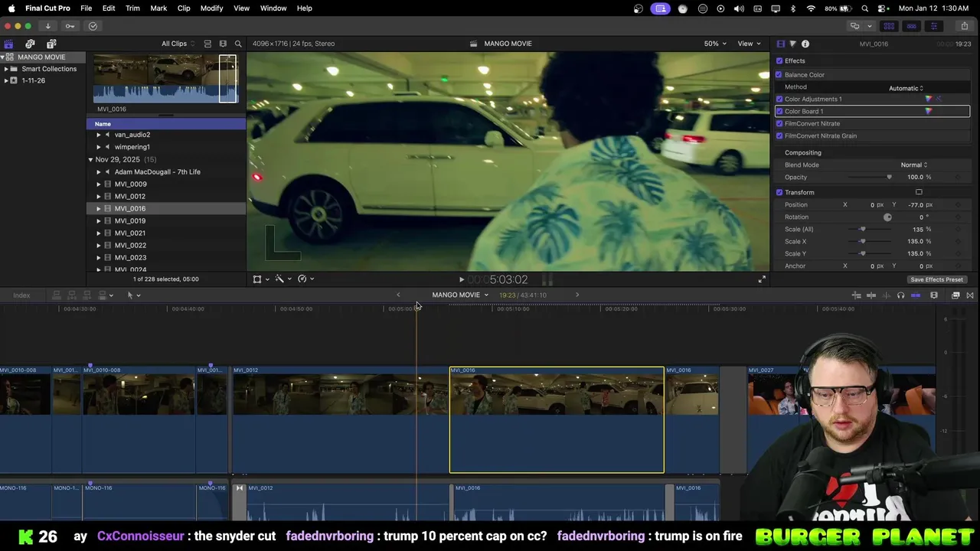Open the Modify menu
The image size is (980, 551).
[x=211, y=8]
